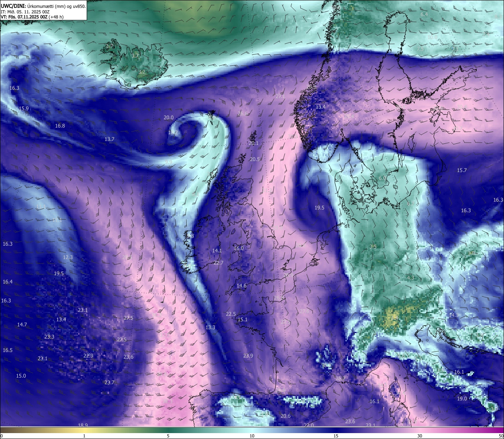Screen dimensions: 504x439
Task: Click the map value label "27.1"
Action: tap(280, 96)
